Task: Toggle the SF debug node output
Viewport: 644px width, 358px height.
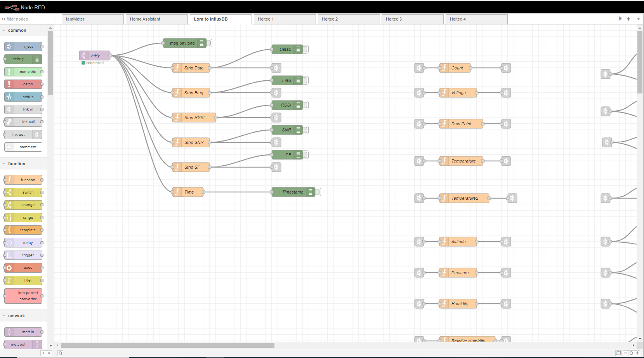Action: [x=306, y=155]
